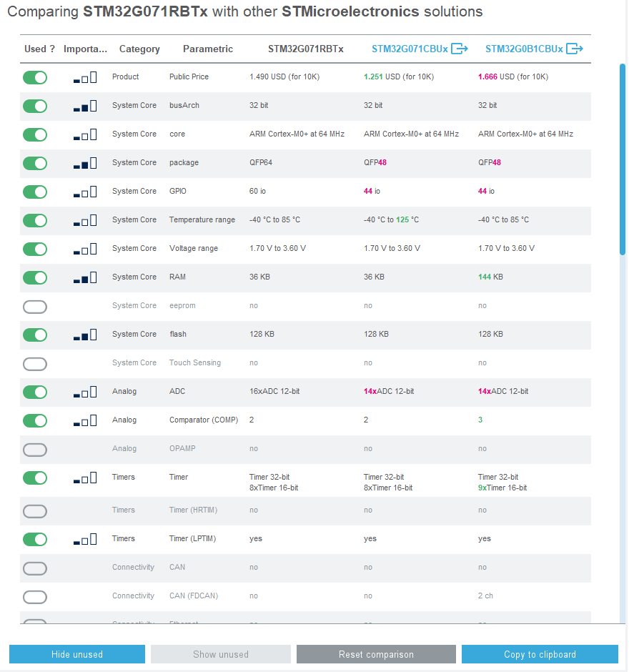Toggle off the core parameter

pos(35,134)
